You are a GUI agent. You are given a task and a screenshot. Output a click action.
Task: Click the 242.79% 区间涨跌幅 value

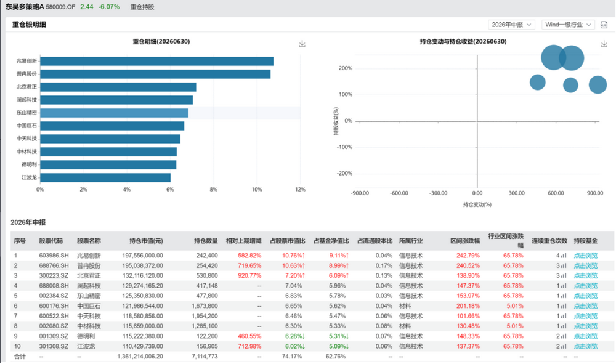tap(468, 256)
